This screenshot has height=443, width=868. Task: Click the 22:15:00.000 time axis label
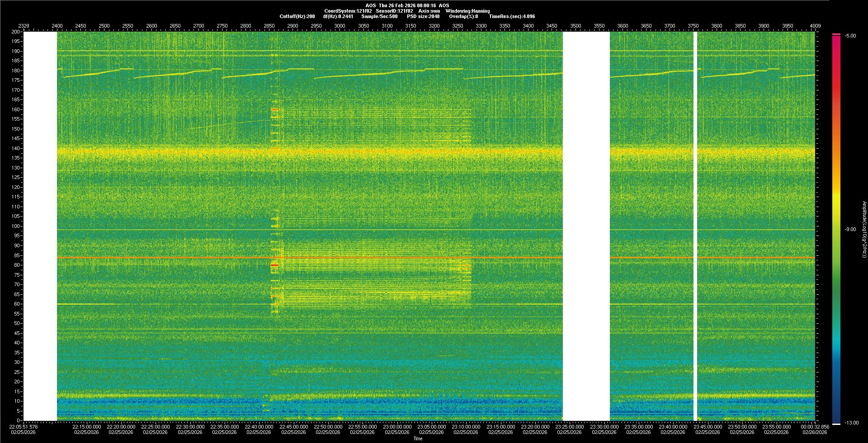[86, 426]
